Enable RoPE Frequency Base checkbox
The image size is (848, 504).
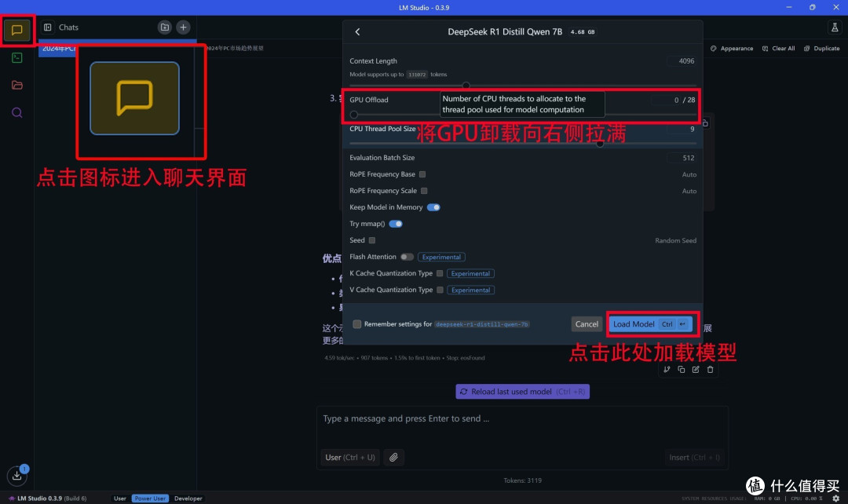point(422,174)
